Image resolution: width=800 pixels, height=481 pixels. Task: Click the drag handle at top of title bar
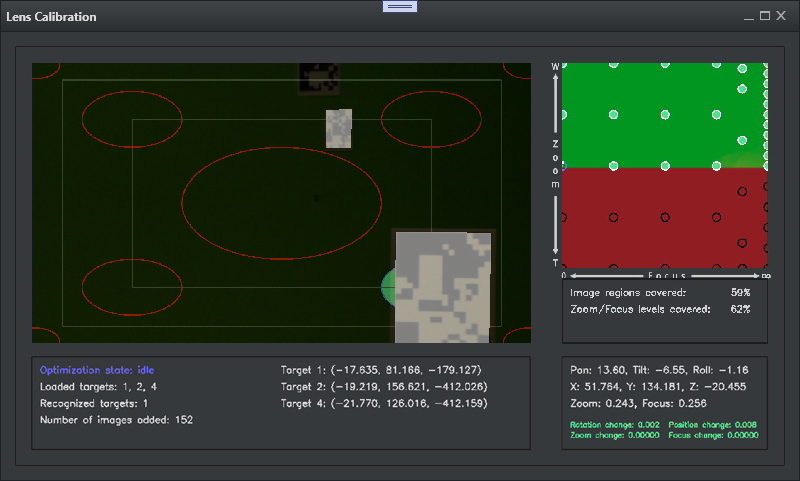(x=400, y=6)
